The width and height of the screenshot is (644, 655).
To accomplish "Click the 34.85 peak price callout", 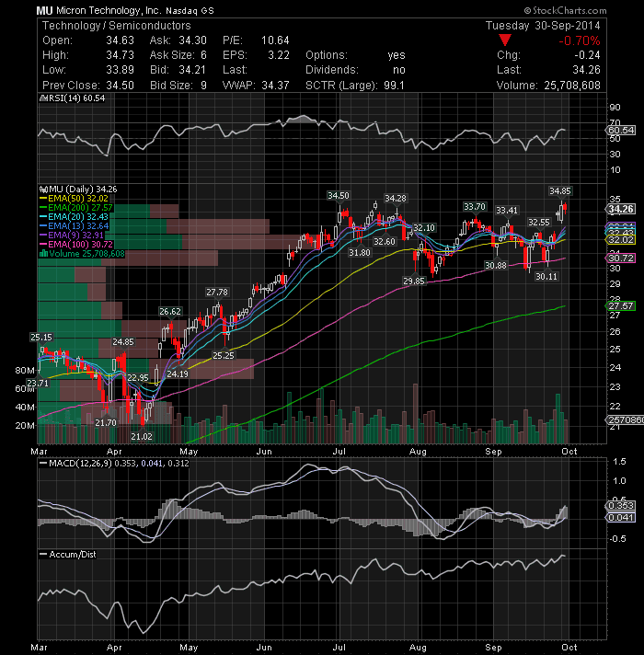I will click(559, 191).
